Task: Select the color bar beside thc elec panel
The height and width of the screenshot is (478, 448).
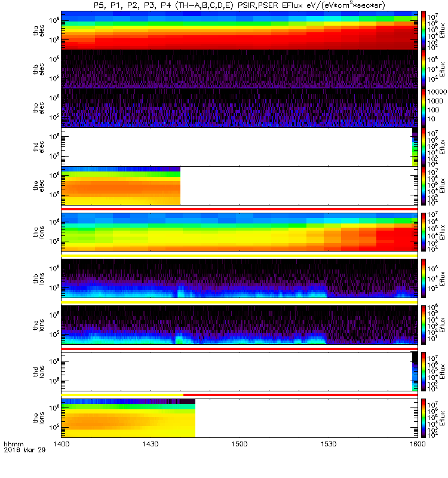Action: (x=424, y=108)
